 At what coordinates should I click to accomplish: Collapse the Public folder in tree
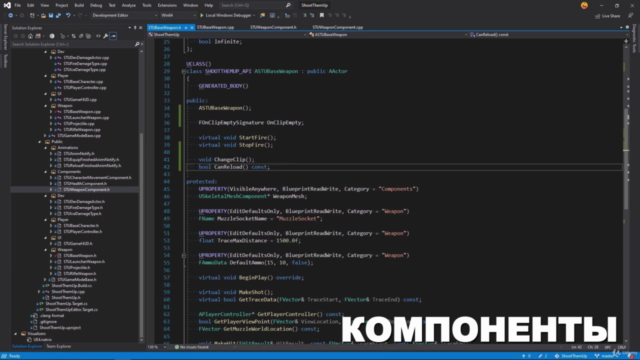pyautogui.click(x=40, y=142)
